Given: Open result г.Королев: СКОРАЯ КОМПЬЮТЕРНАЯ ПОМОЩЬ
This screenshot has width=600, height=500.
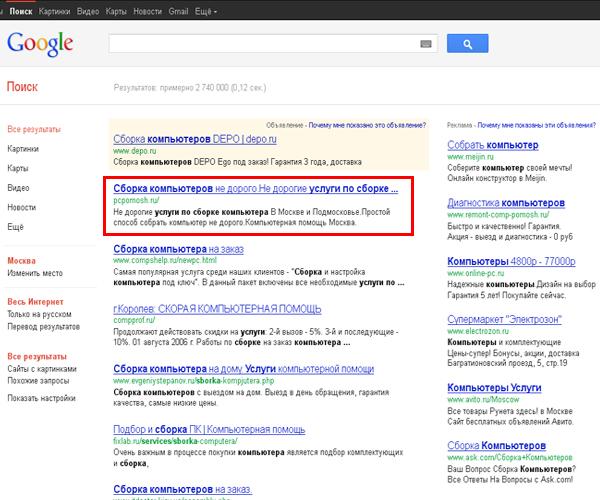Looking at the screenshot, I should click(x=217, y=309).
